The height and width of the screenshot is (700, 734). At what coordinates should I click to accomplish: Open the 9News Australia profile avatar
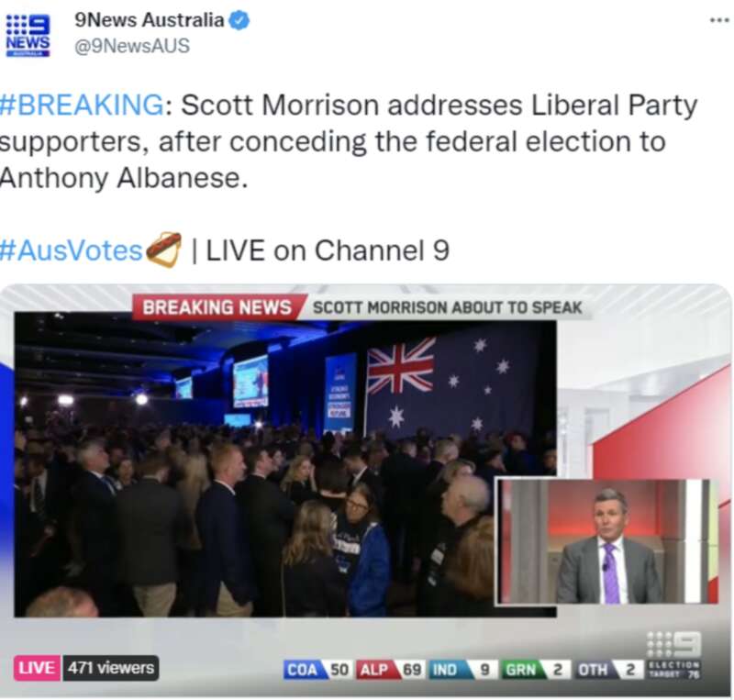tap(28, 35)
